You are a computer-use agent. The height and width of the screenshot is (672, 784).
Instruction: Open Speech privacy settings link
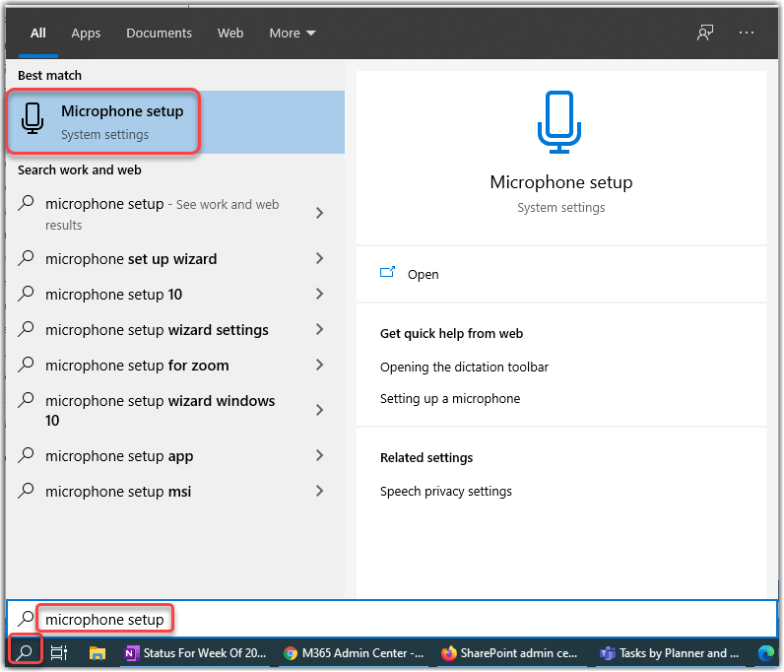click(x=446, y=491)
